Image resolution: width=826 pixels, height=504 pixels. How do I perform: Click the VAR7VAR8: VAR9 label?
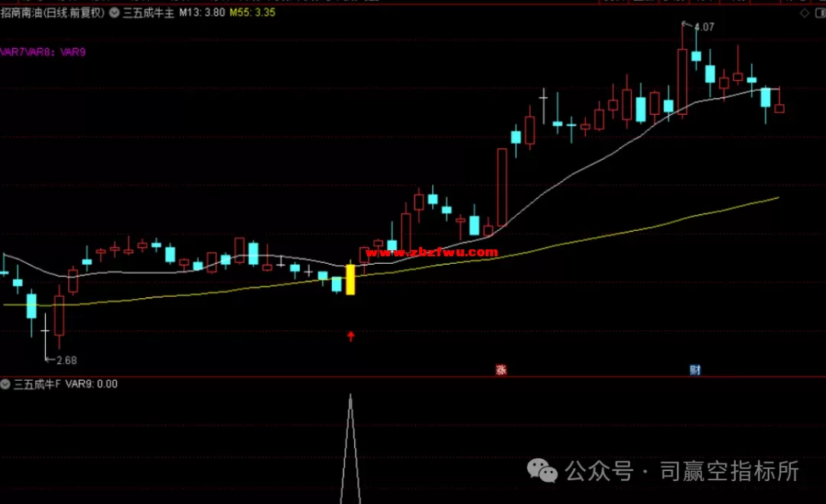[x=43, y=52]
